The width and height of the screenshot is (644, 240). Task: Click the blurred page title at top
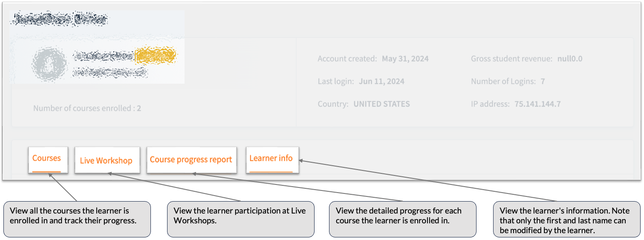pyautogui.click(x=60, y=19)
